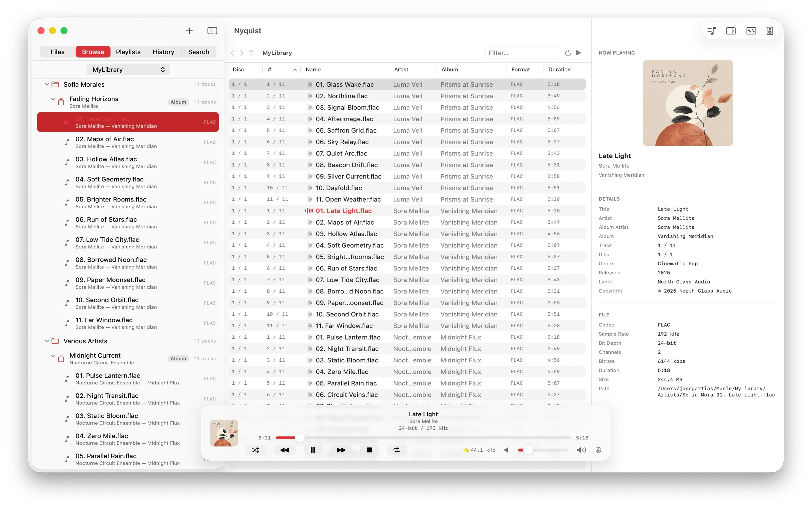
Task: Collapse the Midnight Current album
Action: 53,356
